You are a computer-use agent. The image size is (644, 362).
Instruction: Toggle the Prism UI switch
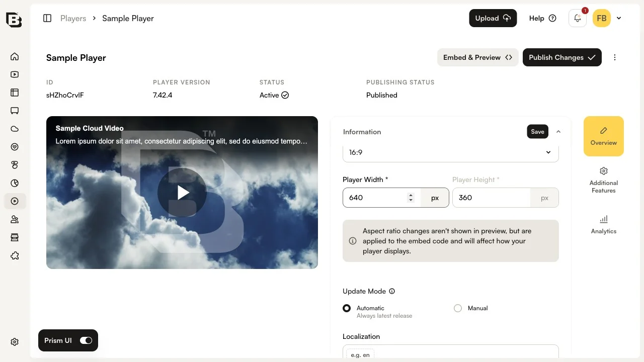[x=86, y=340]
